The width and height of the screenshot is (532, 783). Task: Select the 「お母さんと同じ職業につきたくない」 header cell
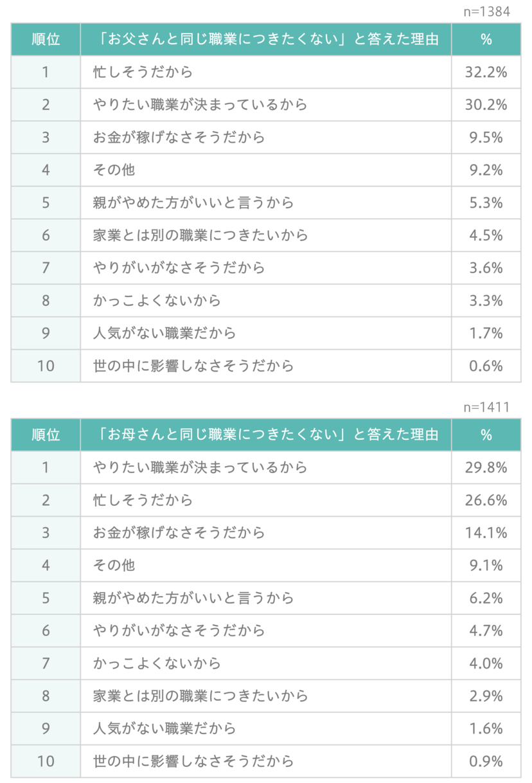coord(266,435)
